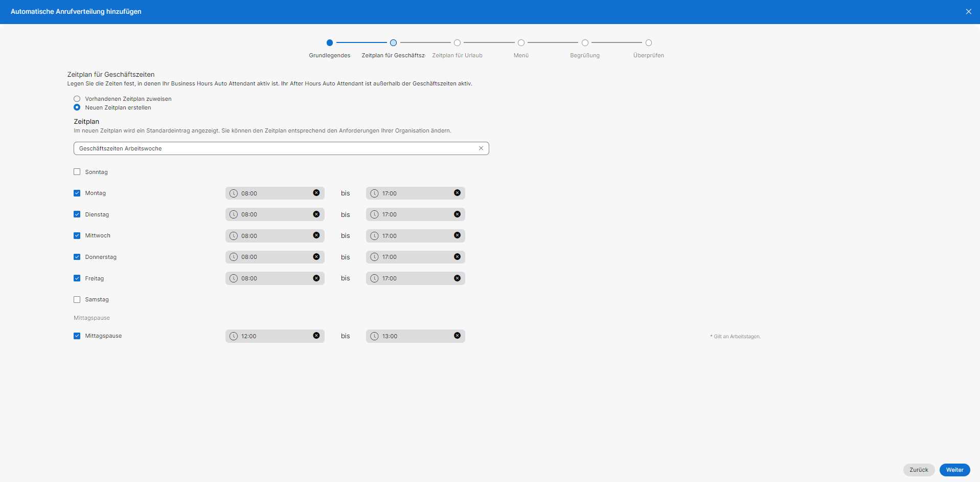This screenshot has height=482, width=980.
Task: Click the Zurück button
Action: tap(919, 470)
